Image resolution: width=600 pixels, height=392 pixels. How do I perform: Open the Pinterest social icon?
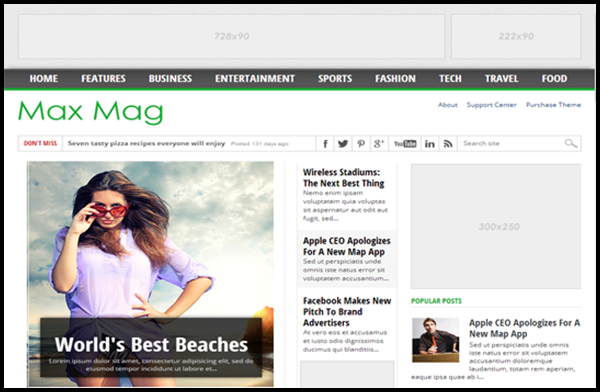[x=361, y=144]
